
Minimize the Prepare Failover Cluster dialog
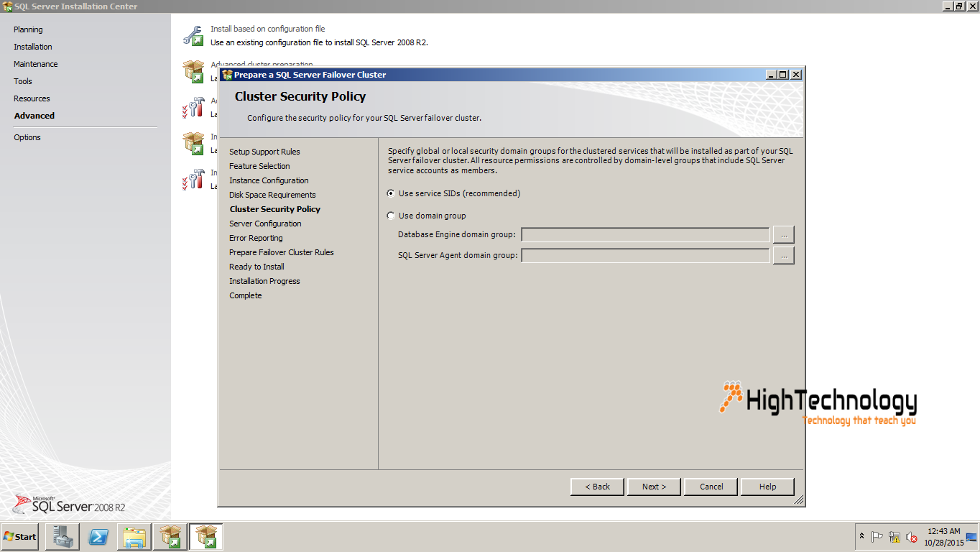pyautogui.click(x=772, y=75)
